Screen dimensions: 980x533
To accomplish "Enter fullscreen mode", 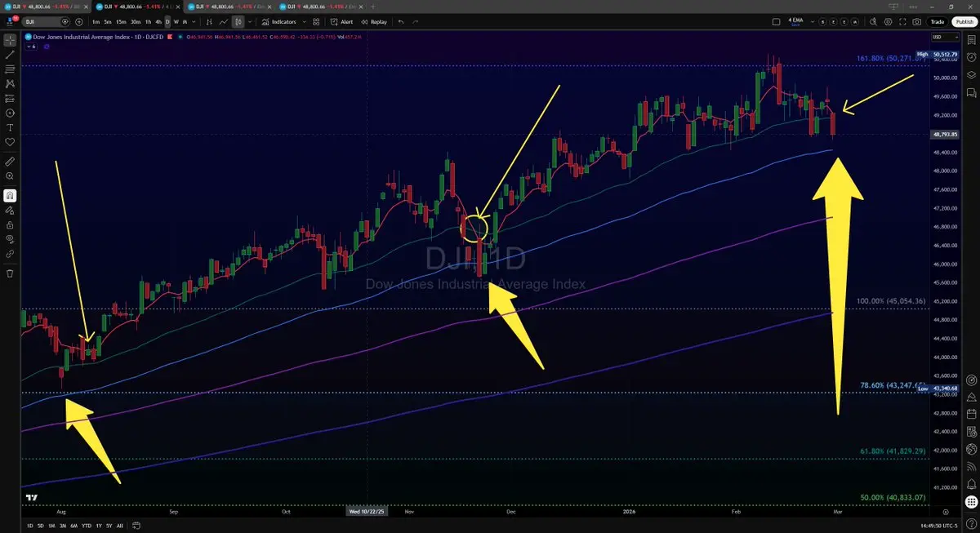I will pos(902,22).
